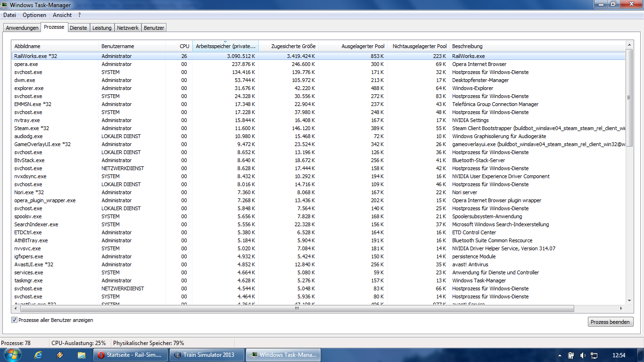Sort by Zugesicherte Größe column header
This screenshot has height=362, width=644.
tap(289, 46)
